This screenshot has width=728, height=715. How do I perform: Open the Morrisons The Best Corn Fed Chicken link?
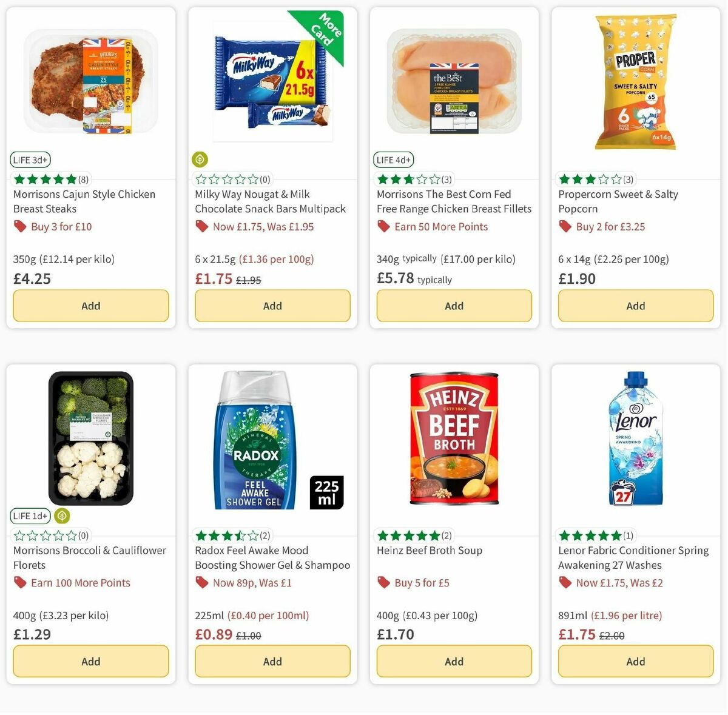(454, 201)
